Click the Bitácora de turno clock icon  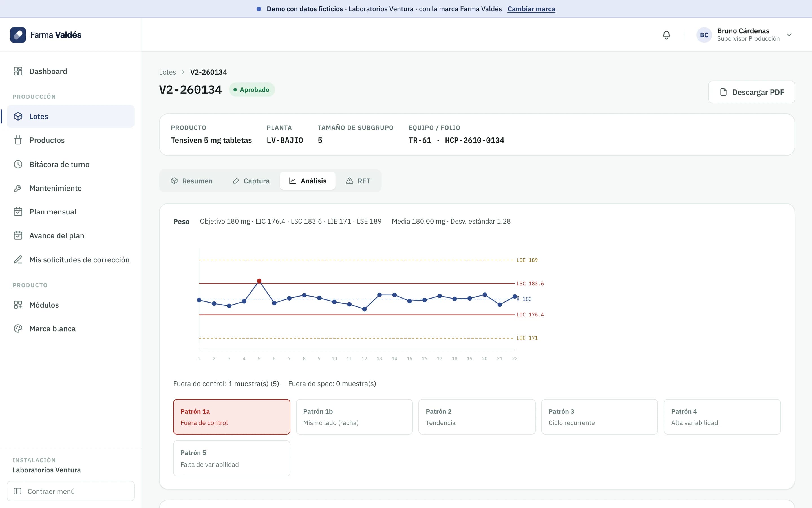[x=18, y=164]
